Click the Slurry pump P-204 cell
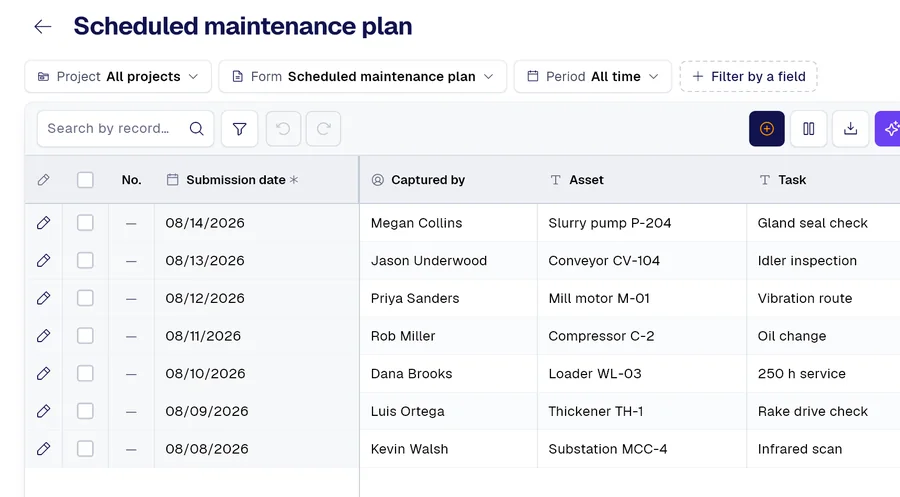Screen dimensions: 900x497 pos(642,223)
